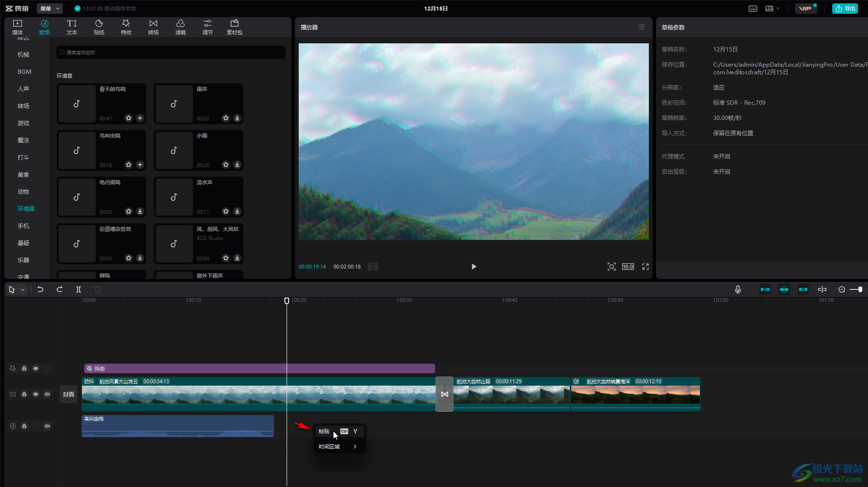Open the 贴纸 (Stickers) tab
868x487 pixels.
99,27
